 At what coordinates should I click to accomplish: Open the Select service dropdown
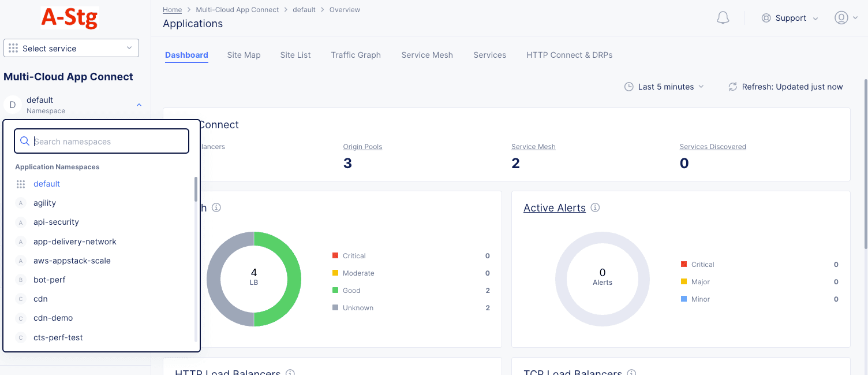tap(71, 49)
